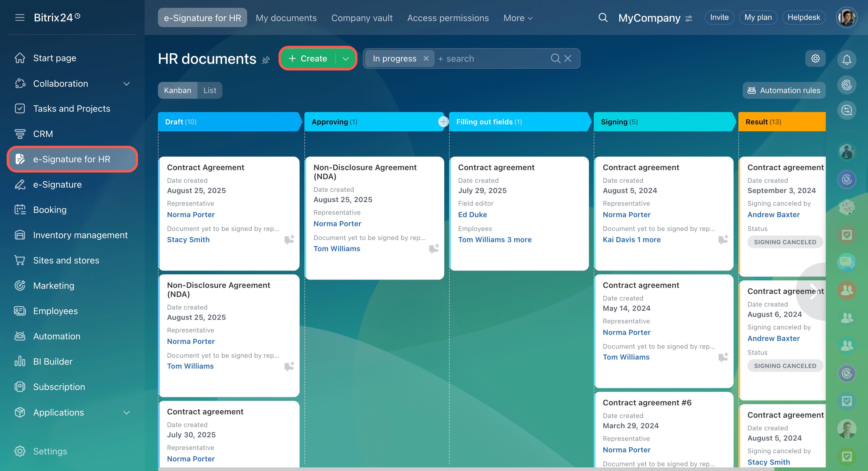The height and width of the screenshot is (471, 868).
Task: Open the Company vault tab
Action: pyautogui.click(x=362, y=18)
